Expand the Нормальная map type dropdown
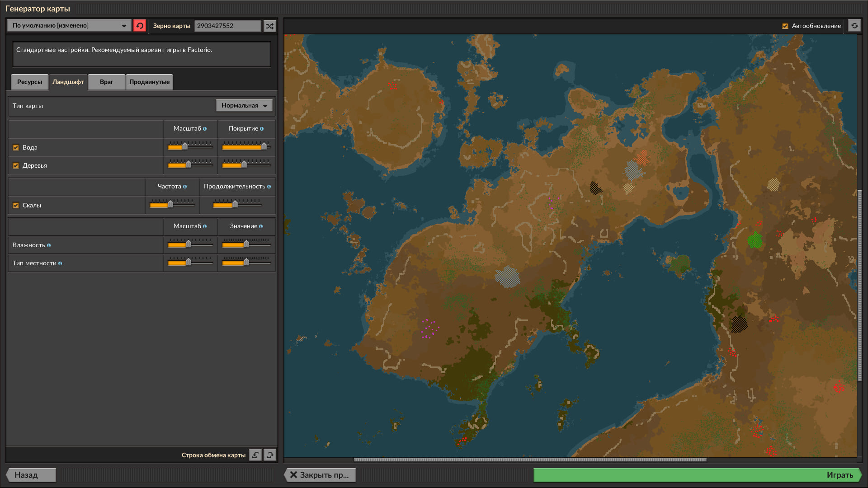The height and width of the screenshot is (488, 868). [x=244, y=105]
